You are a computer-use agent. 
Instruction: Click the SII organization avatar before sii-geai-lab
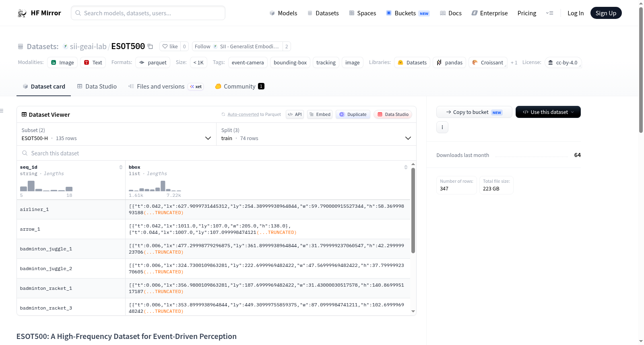tap(65, 46)
